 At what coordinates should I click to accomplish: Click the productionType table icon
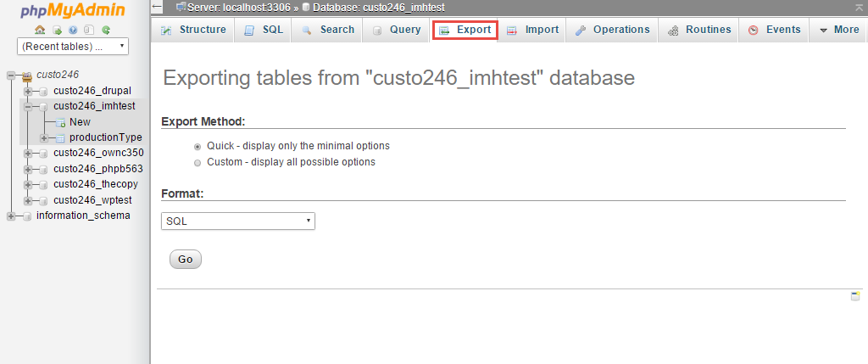click(x=60, y=138)
